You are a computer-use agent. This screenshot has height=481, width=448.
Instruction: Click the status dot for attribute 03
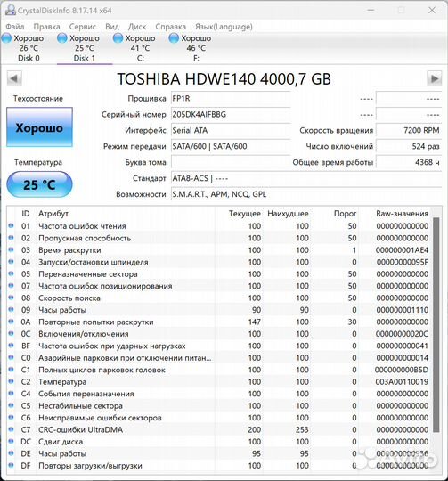click(11, 249)
